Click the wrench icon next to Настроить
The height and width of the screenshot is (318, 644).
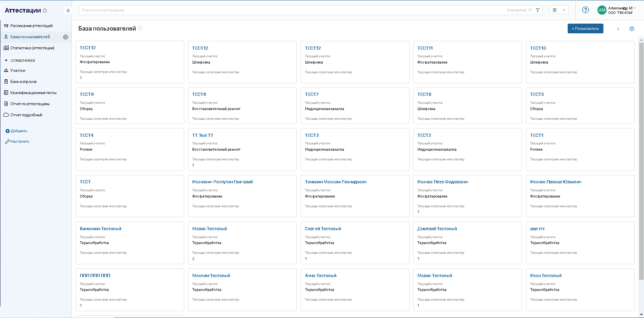click(x=7, y=141)
